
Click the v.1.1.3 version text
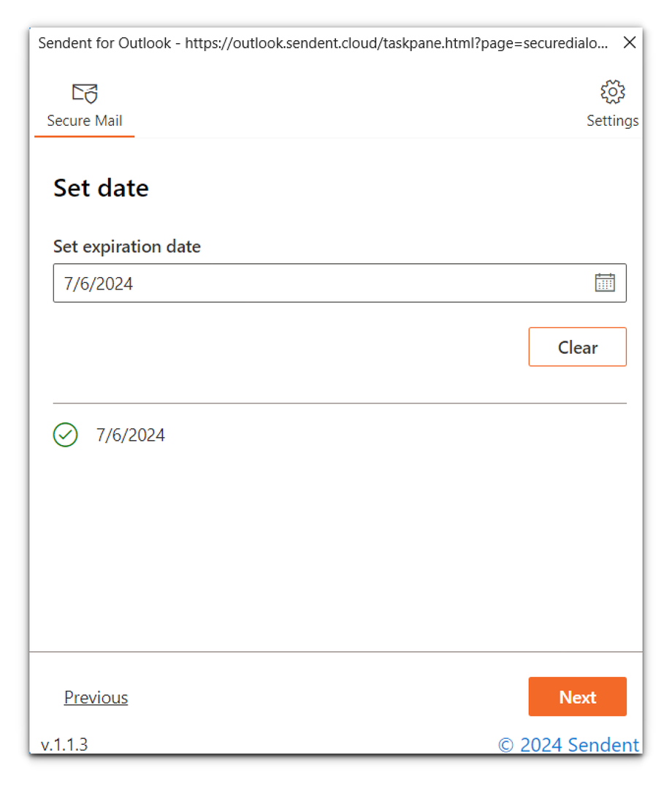tap(64, 745)
